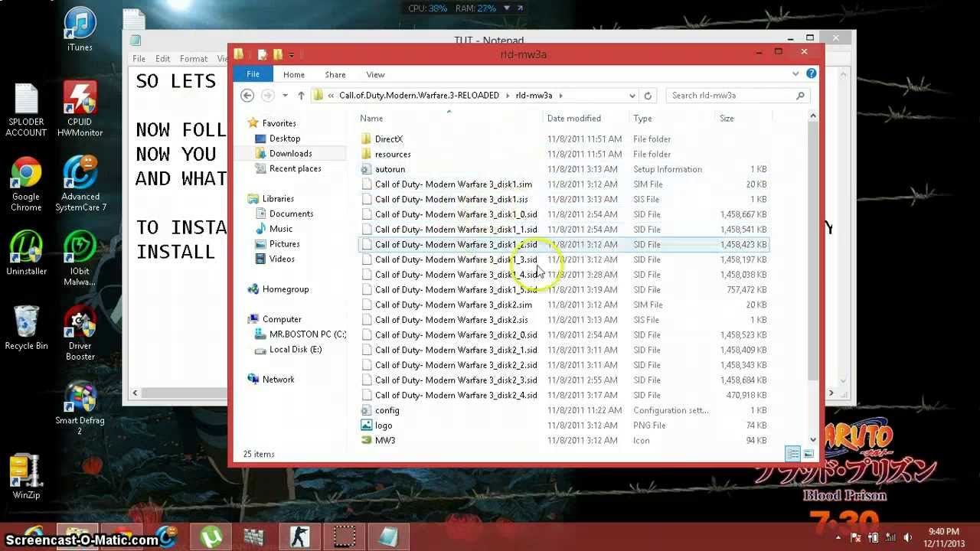This screenshot has height=551, width=980.
Task: Select Downloads in navigation pane
Action: (x=290, y=154)
